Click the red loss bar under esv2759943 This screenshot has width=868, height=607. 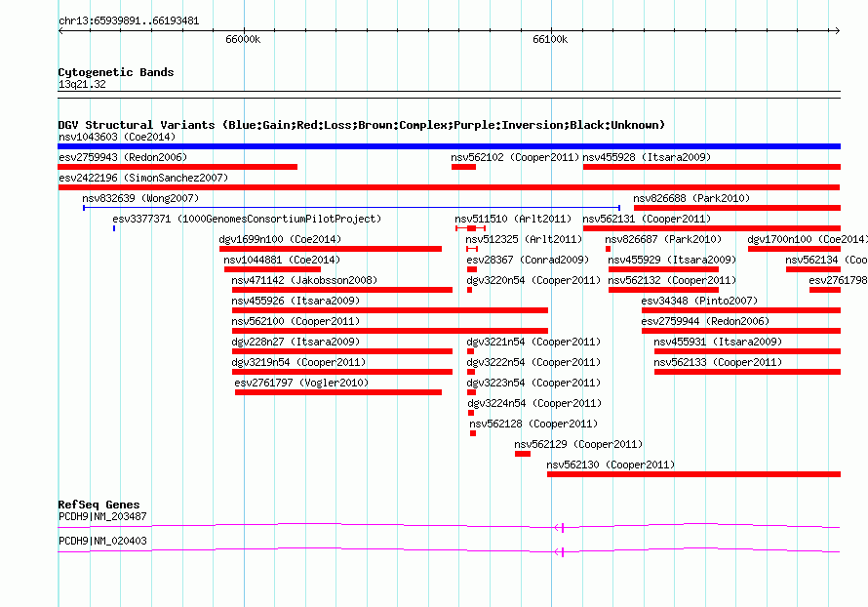(178, 167)
